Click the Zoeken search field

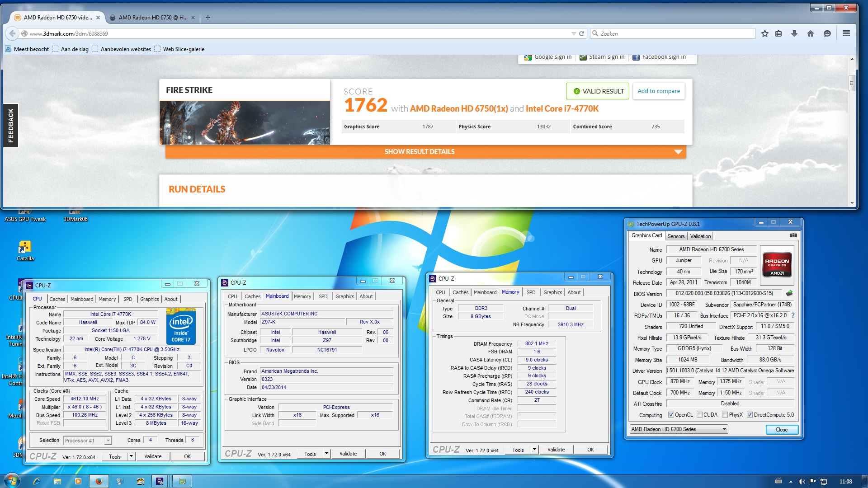tap(673, 33)
